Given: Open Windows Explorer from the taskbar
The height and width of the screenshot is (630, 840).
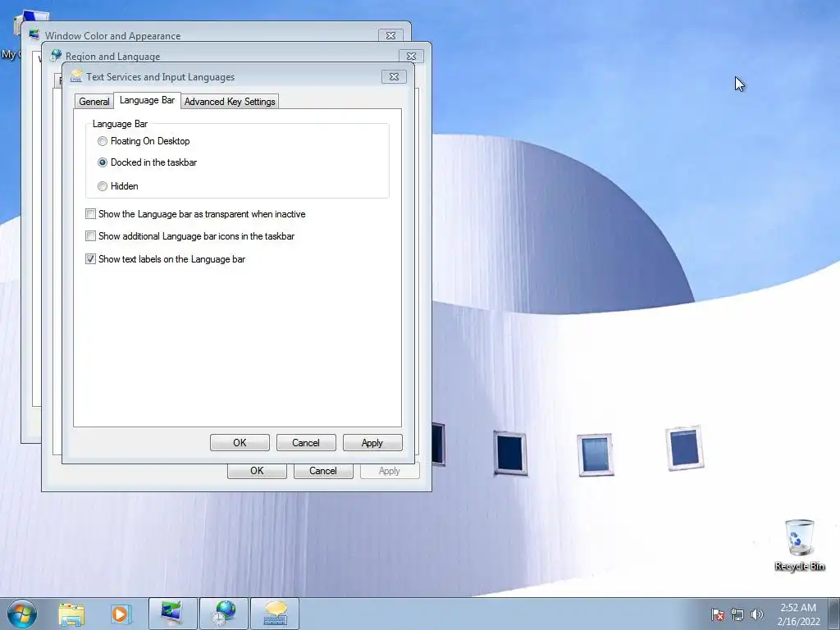Looking at the screenshot, I should pyautogui.click(x=71, y=614).
